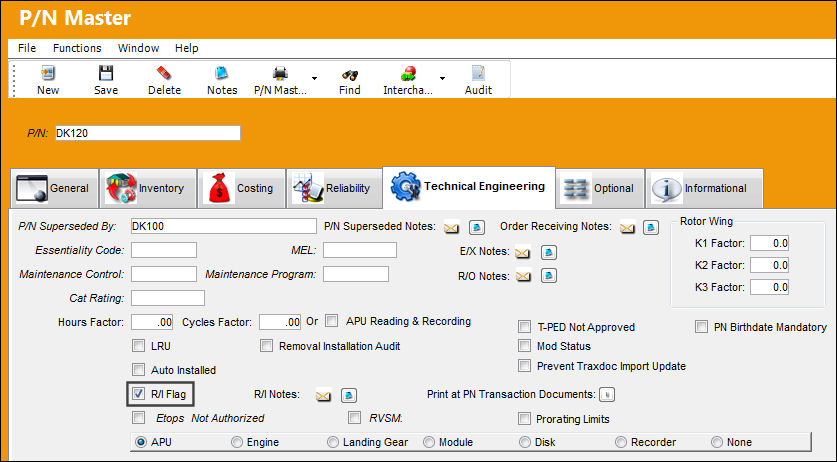837x462 pixels.
Task: Open R/O Notes envelope icon
Action: click(524, 277)
